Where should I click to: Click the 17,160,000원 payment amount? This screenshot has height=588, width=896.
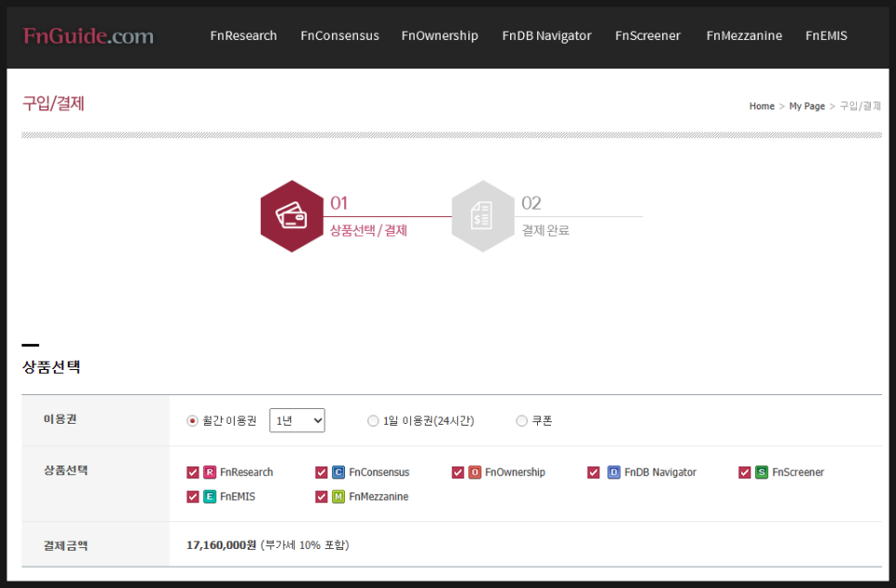tap(221, 545)
